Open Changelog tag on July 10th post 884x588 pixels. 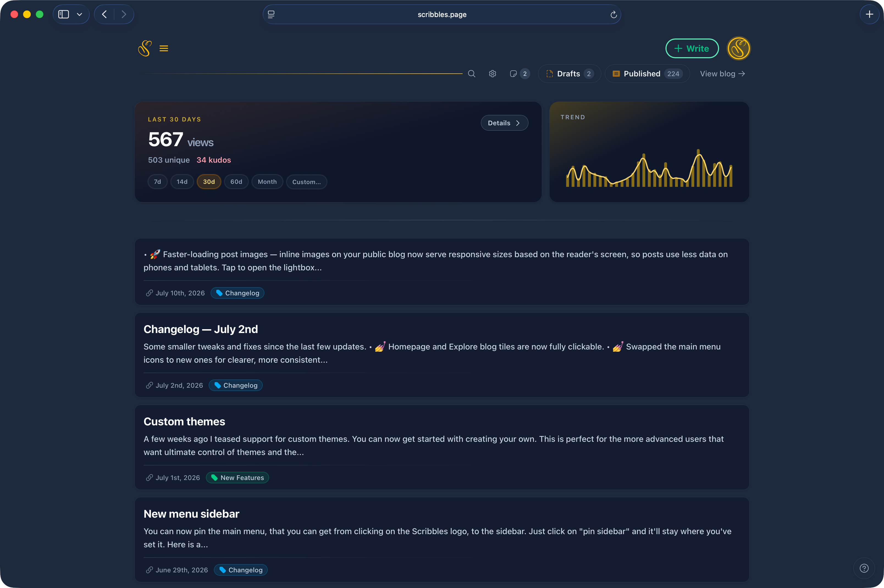(237, 293)
